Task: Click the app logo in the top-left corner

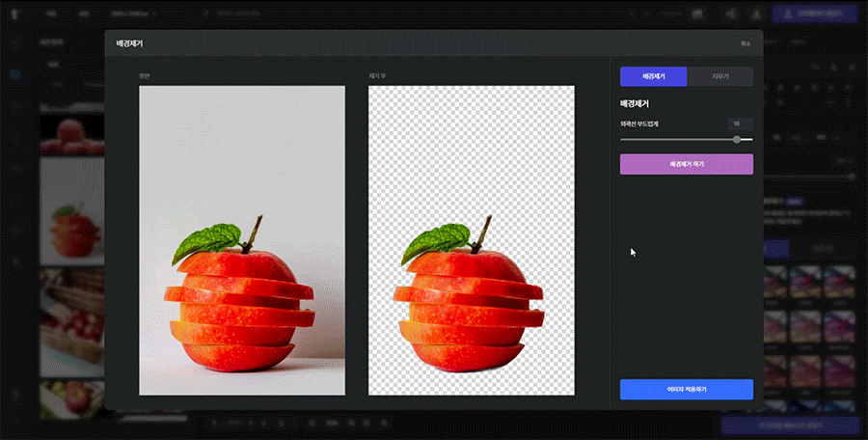Action: tap(15, 14)
